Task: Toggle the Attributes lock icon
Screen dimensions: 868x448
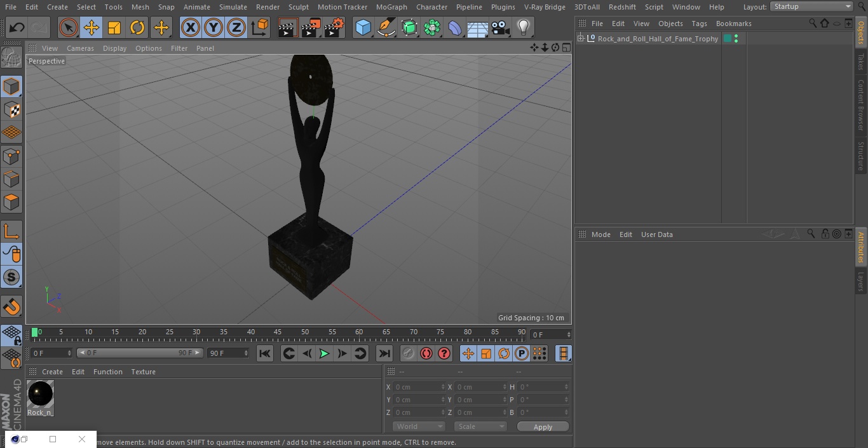Action: coord(825,234)
